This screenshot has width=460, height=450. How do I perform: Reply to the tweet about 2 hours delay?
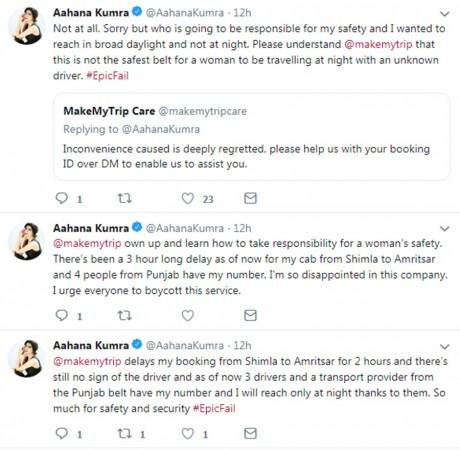[62, 433]
